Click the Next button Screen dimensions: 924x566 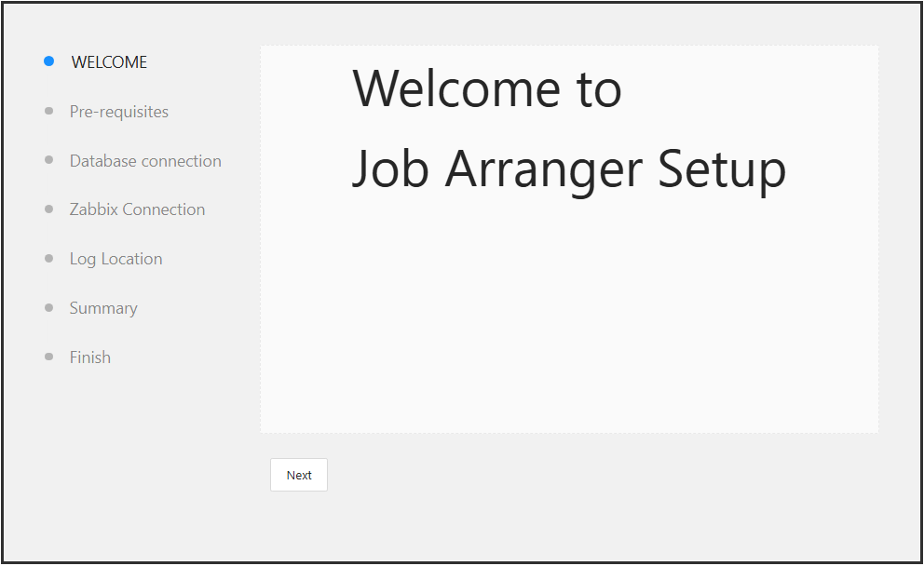pos(299,475)
